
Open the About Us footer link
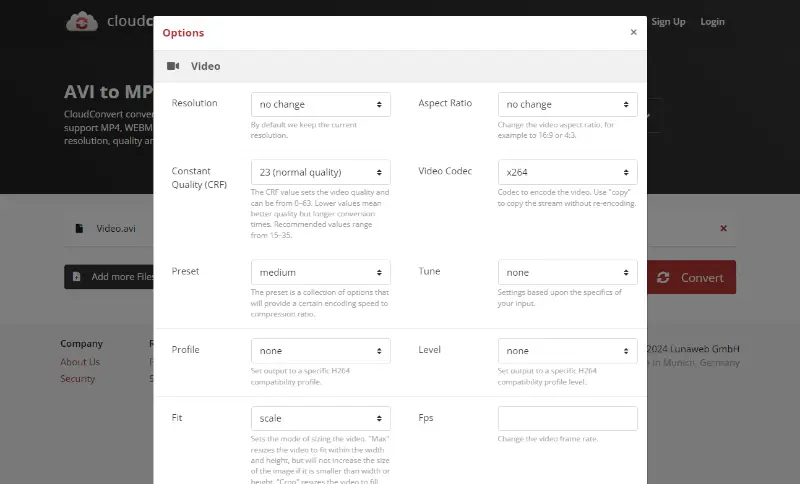(80, 362)
